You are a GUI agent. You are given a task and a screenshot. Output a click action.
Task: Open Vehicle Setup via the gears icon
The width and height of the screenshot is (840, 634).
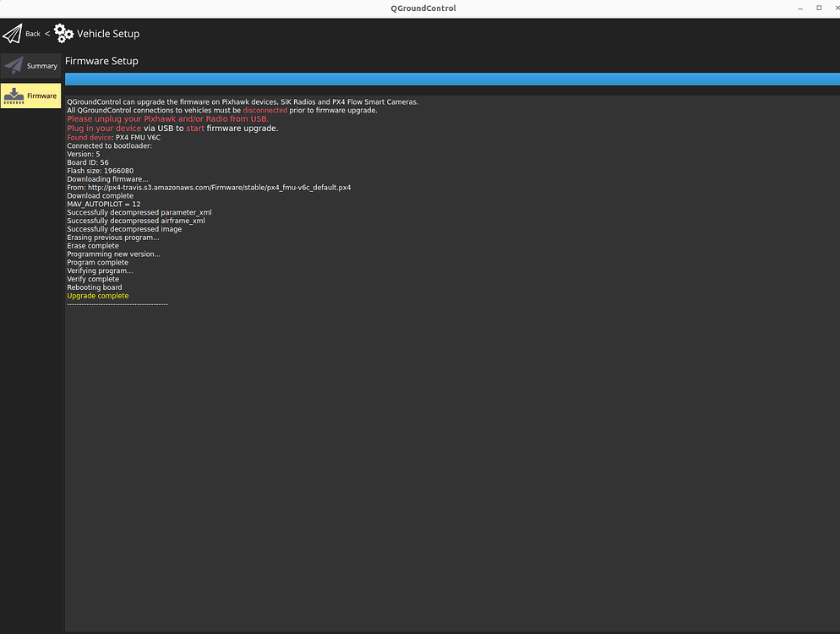pyautogui.click(x=63, y=33)
